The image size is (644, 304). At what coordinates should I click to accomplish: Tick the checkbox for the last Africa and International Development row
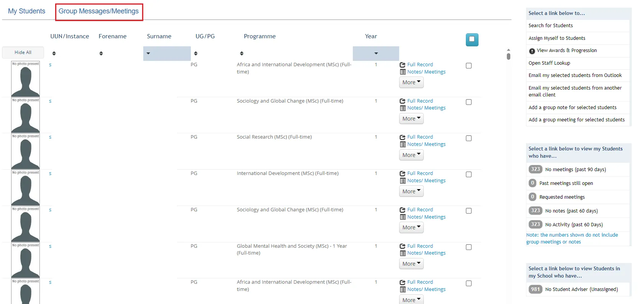[x=469, y=284]
